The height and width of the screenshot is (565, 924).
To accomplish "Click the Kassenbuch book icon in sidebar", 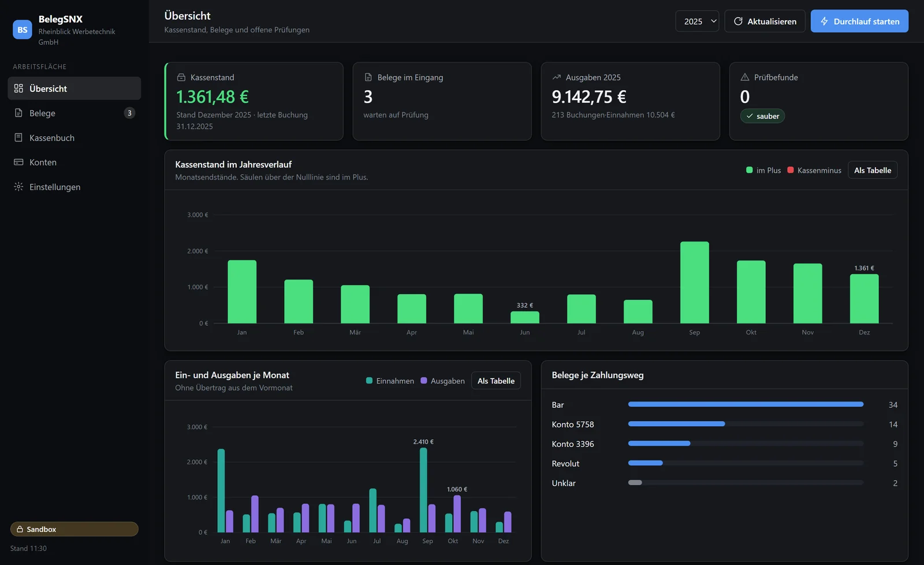I will pos(18,137).
